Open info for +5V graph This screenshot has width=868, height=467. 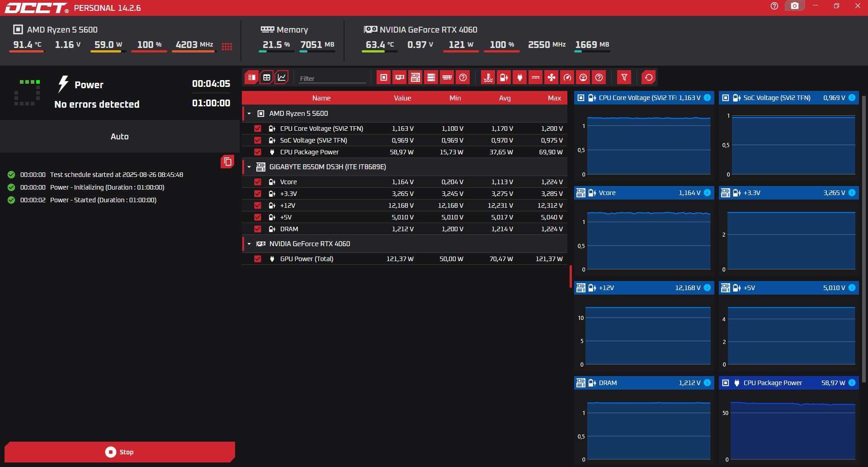point(852,288)
